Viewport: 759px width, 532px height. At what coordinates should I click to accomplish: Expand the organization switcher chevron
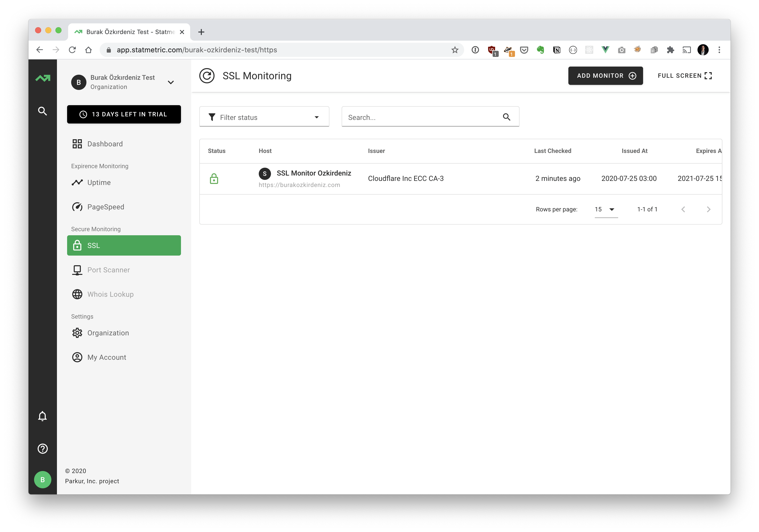click(171, 82)
